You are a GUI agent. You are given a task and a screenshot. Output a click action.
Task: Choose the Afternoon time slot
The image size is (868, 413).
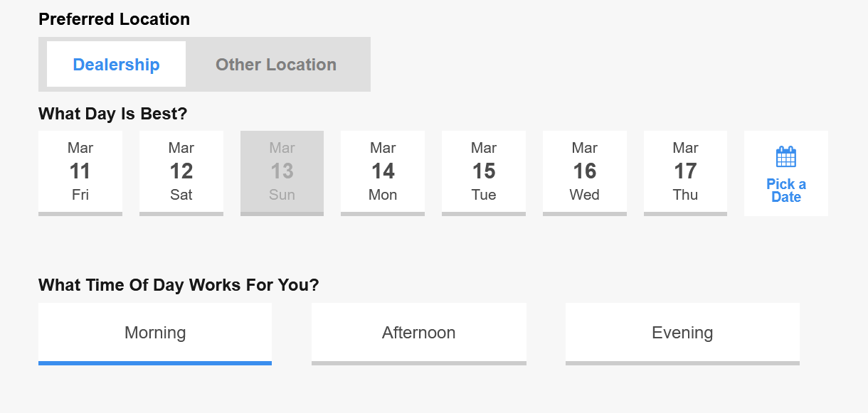pos(419,333)
